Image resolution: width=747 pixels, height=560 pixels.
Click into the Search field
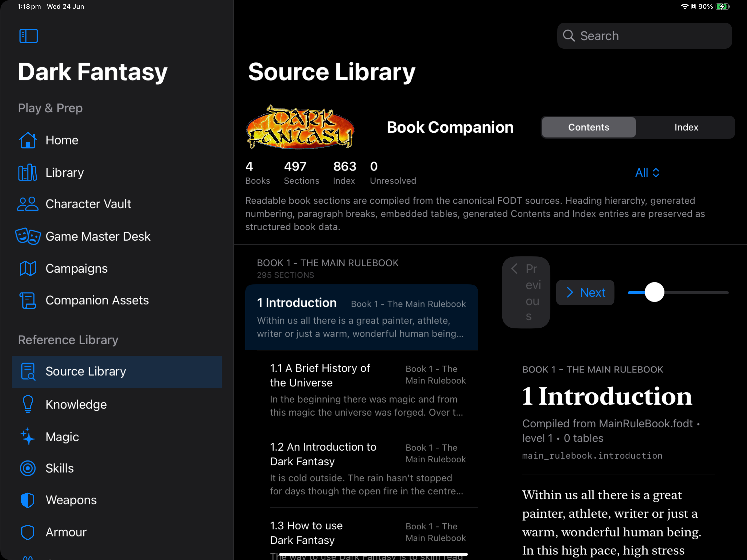644,36
